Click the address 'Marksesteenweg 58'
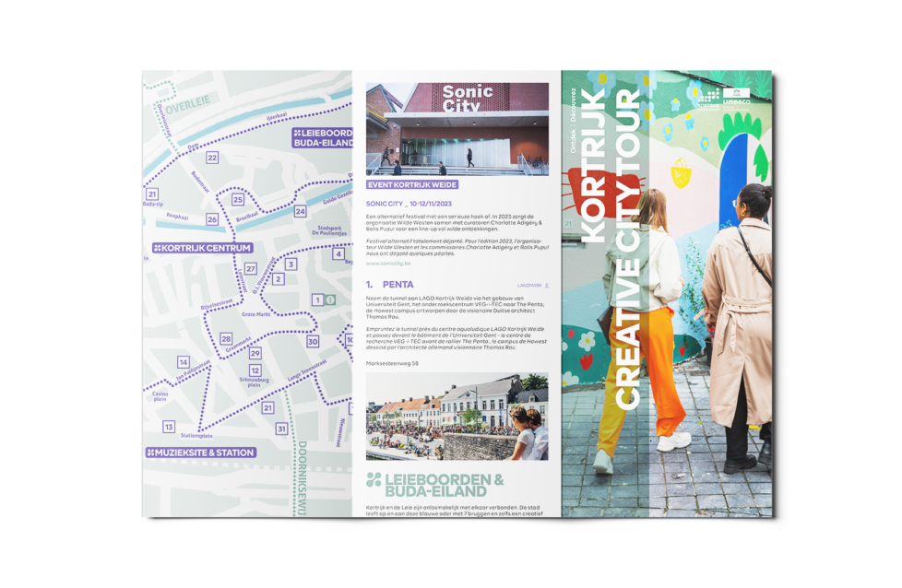This screenshot has height=588, width=902. point(392,364)
